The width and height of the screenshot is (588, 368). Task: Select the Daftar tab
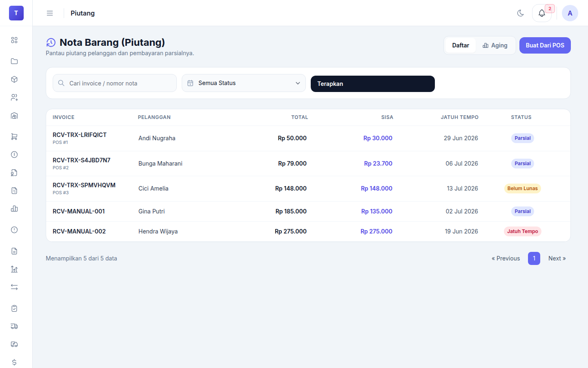[461, 45]
